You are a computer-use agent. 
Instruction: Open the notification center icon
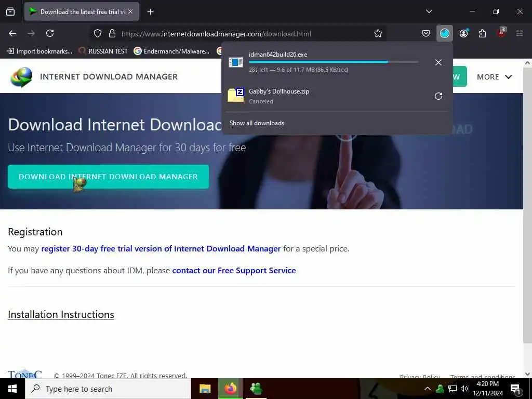[x=516, y=389]
